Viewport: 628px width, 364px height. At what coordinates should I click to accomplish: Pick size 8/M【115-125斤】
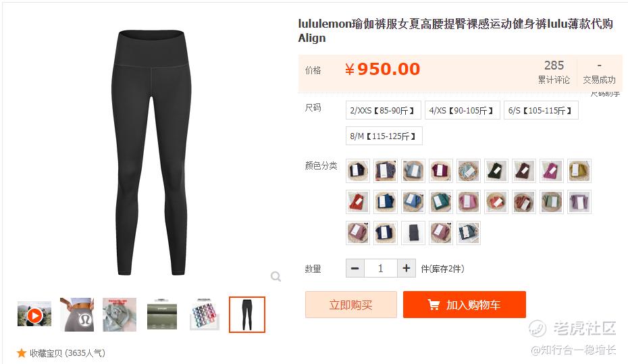click(x=384, y=136)
